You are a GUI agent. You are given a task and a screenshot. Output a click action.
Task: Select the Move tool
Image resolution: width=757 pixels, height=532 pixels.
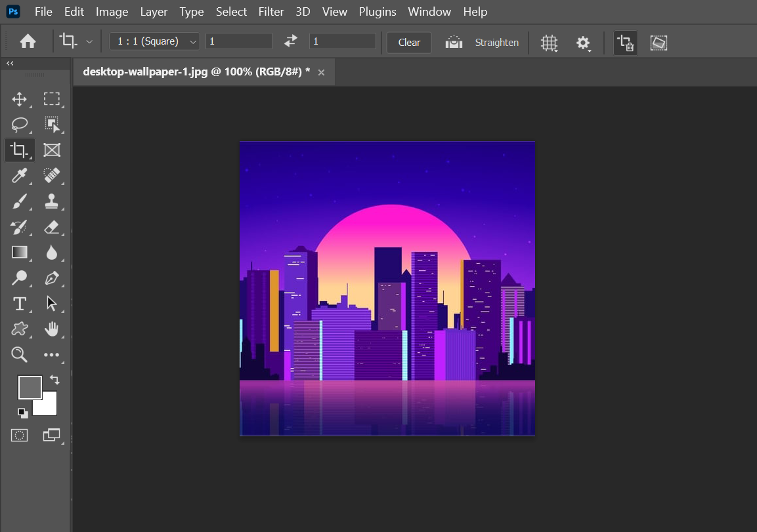(20, 99)
